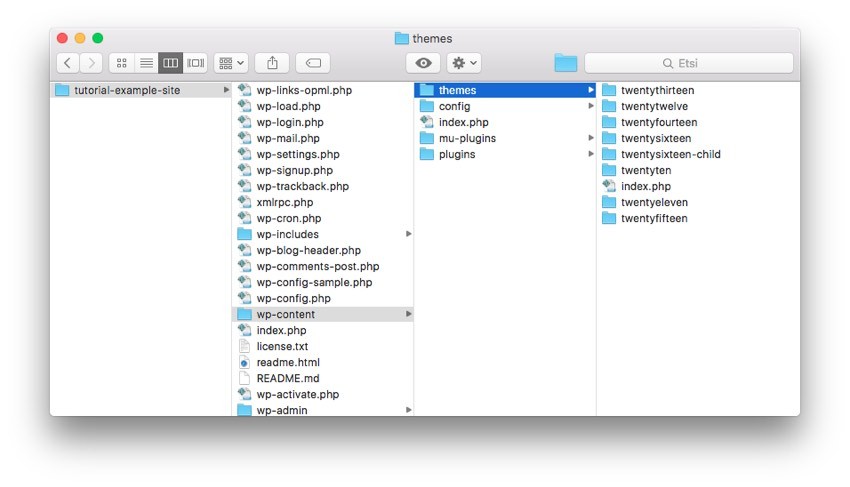Screen dimensions: 850x487
Task: Open the item arrangement dropdown
Action: pyautogui.click(x=231, y=63)
